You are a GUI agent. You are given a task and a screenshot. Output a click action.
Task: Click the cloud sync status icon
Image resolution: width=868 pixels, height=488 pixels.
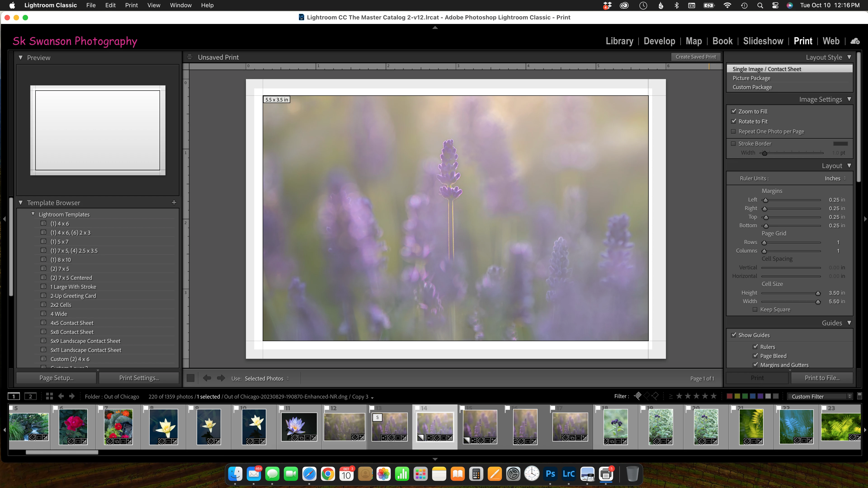855,41
